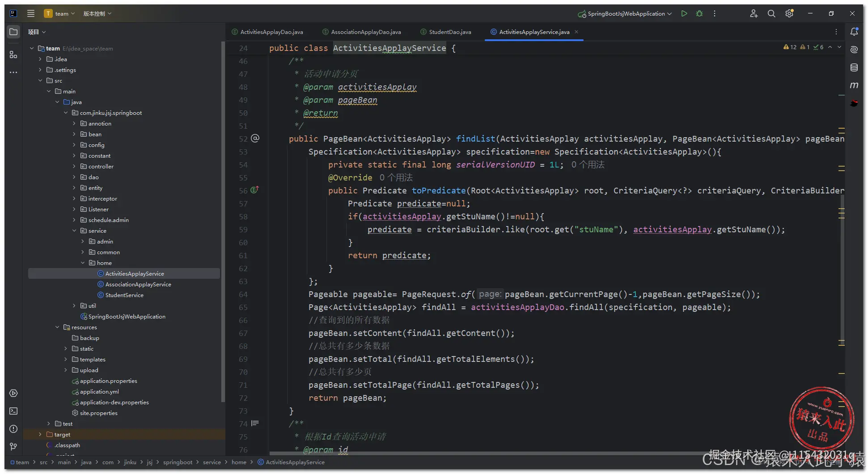This screenshot has height=474, width=868.
Task: Click the '0 个用法' usages hint on line 54
Action: pyautogui.click(x=588, y=165)
